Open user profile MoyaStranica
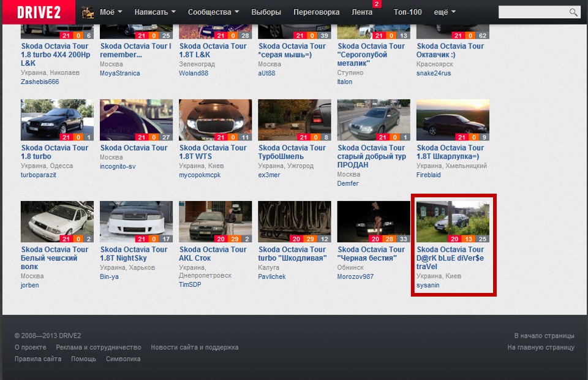This screenshot has height=380, width=588. 119,73
